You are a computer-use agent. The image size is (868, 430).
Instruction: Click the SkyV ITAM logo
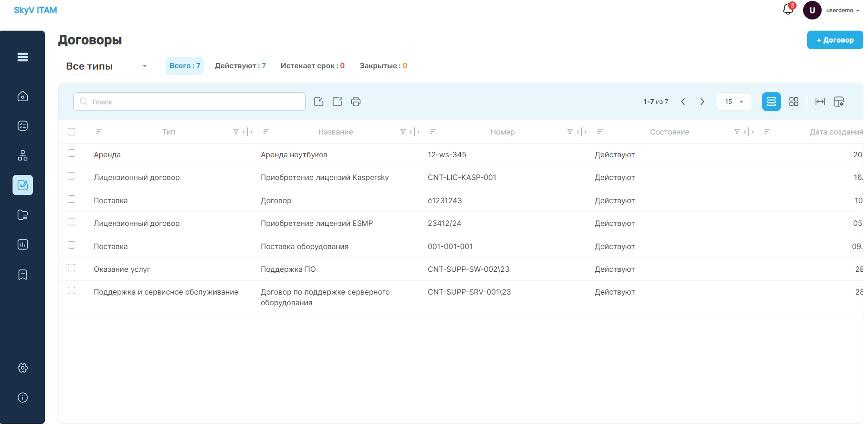tap(35, 10)
